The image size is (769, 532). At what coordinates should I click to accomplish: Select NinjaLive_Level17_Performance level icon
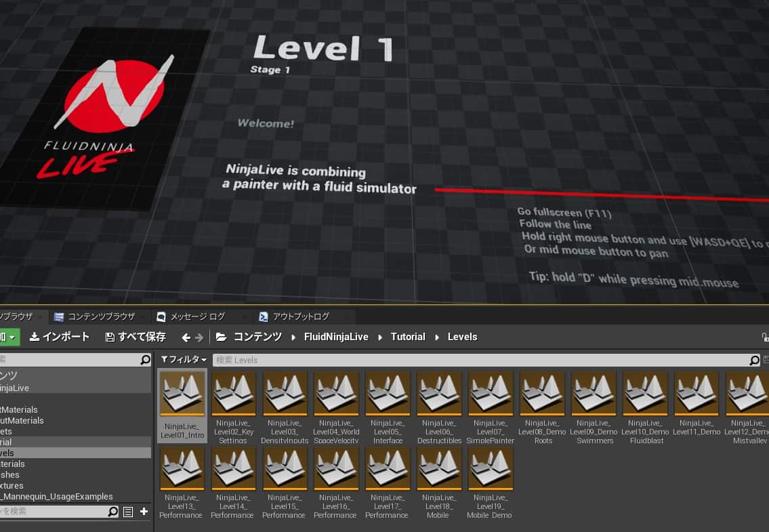pyautogui.click(x=388, y=468)
